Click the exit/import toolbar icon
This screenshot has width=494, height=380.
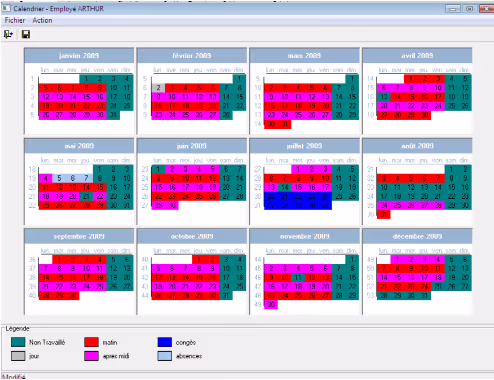coord(8,34)
